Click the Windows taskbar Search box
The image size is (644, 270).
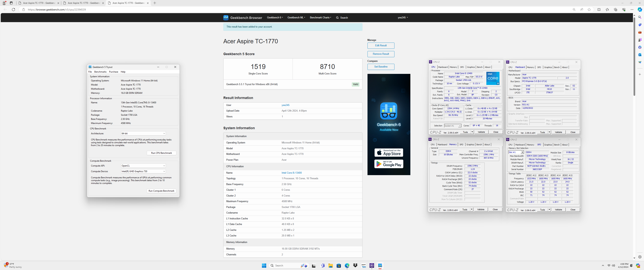point(289,265)
